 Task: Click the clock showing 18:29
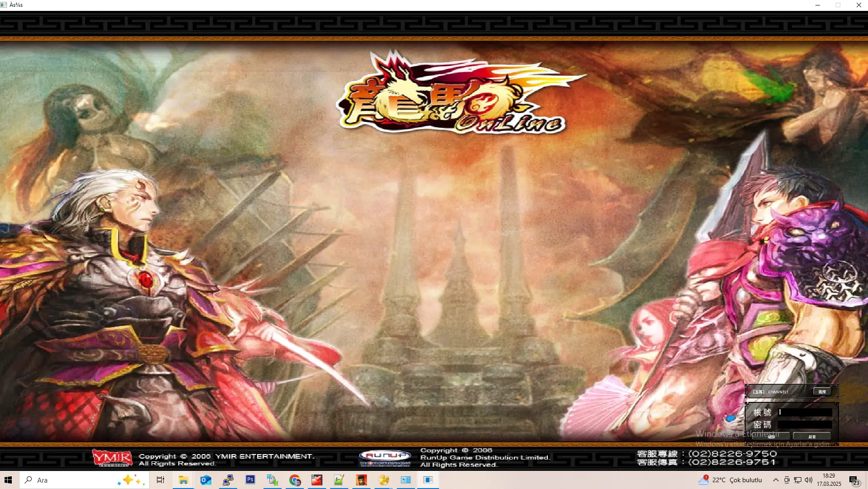click(x=829, y=480)
